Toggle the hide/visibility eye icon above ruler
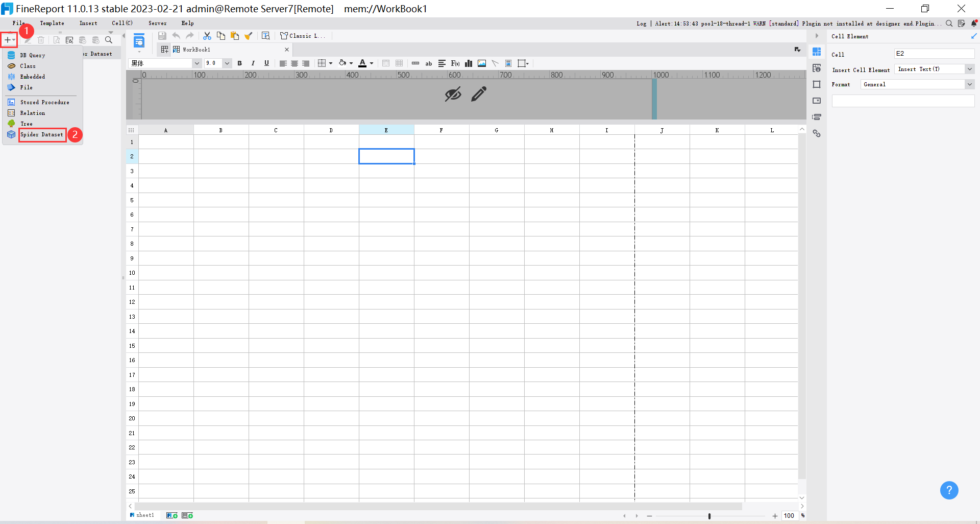 click(452, 94)
